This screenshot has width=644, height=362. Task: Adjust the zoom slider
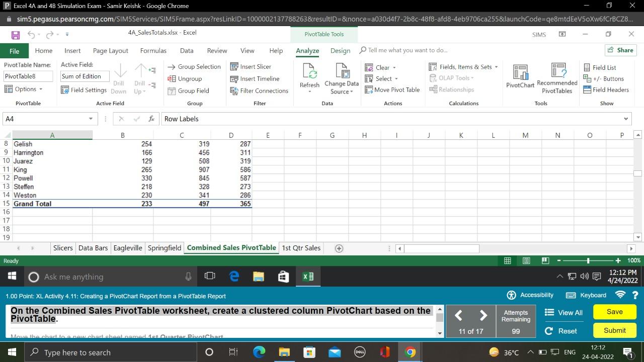pos(588,260)
